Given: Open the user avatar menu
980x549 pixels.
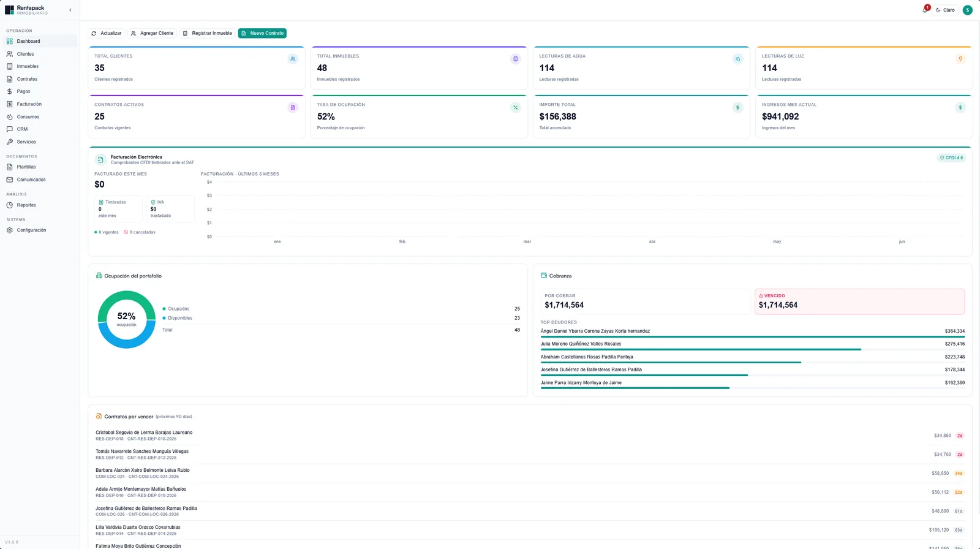Looking at the screenshot, I should click(x=967, y=10).
